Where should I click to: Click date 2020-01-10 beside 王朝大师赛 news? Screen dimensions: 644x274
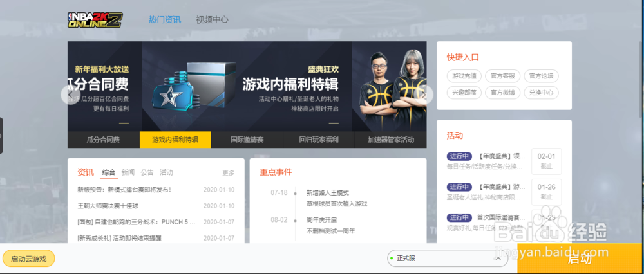tap(219, 206)
